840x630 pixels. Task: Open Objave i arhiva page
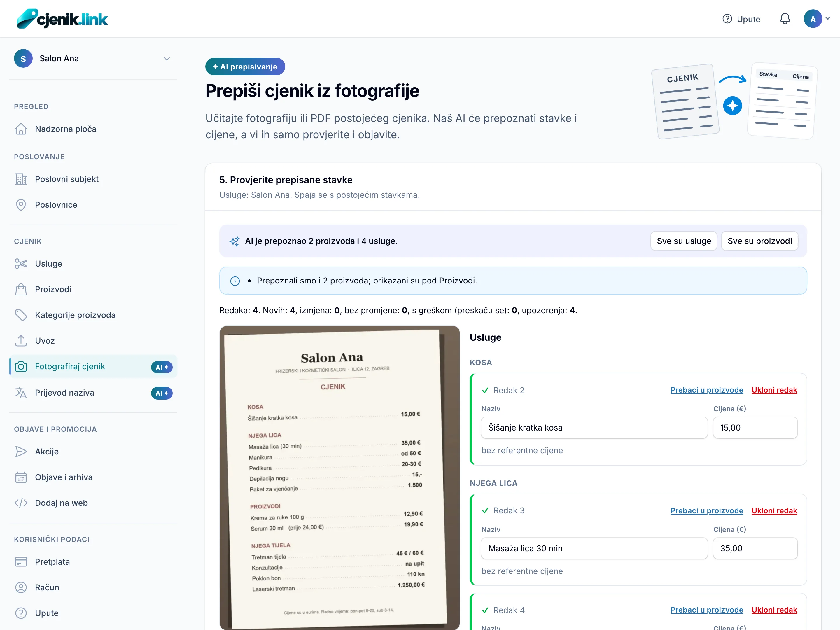tap(93, 477)
